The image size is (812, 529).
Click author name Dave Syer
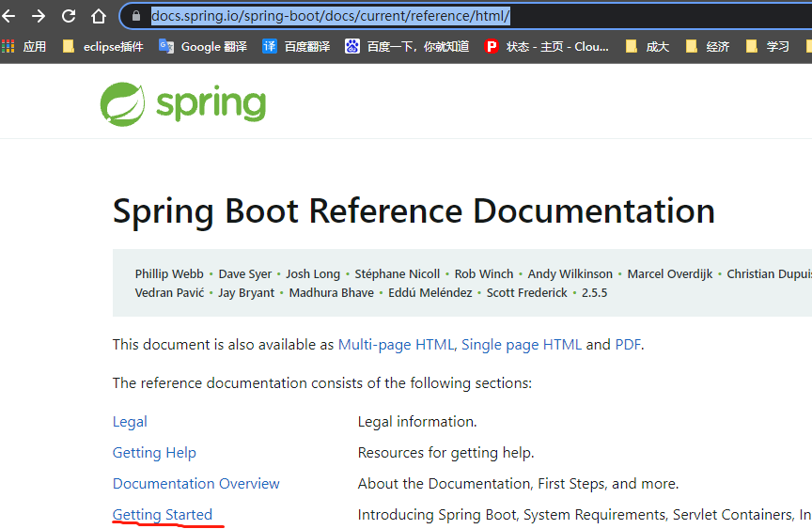245,273
